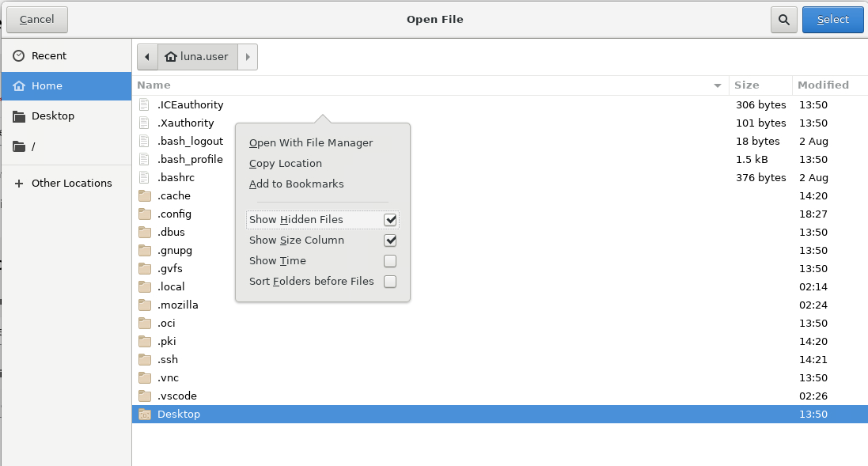Click the blue Select button
The height and width of the screenshot is (466, 868).
point(832,19)
